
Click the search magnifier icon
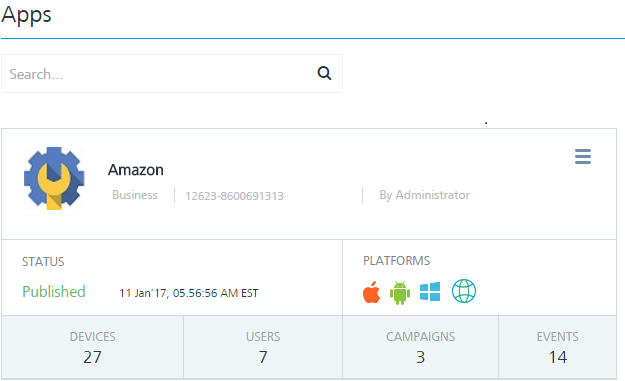324,73
